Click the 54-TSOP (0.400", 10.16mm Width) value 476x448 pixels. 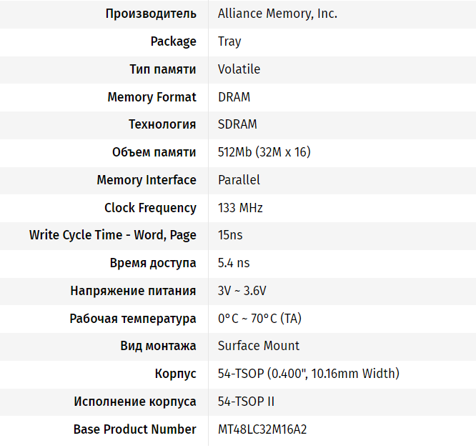point(308,374)
